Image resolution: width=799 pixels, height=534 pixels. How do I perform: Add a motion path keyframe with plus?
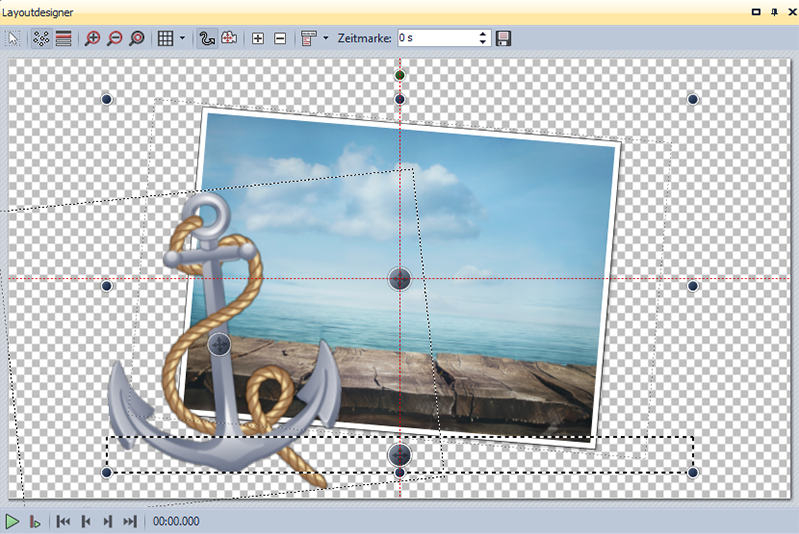pos(258,38)
